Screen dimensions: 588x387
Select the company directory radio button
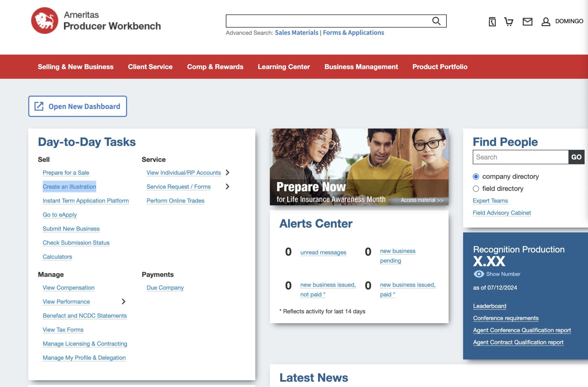(x=476, y=177)
